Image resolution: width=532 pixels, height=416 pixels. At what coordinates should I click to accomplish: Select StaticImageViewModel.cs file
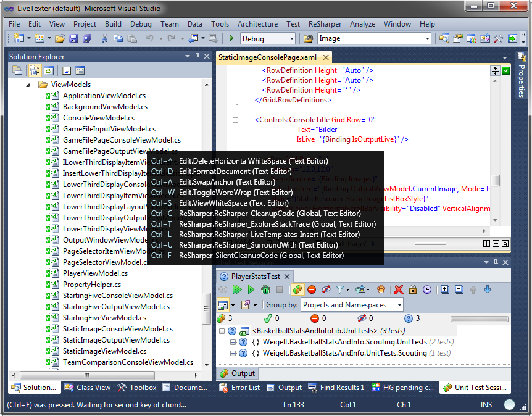click(x=104, y=351)
